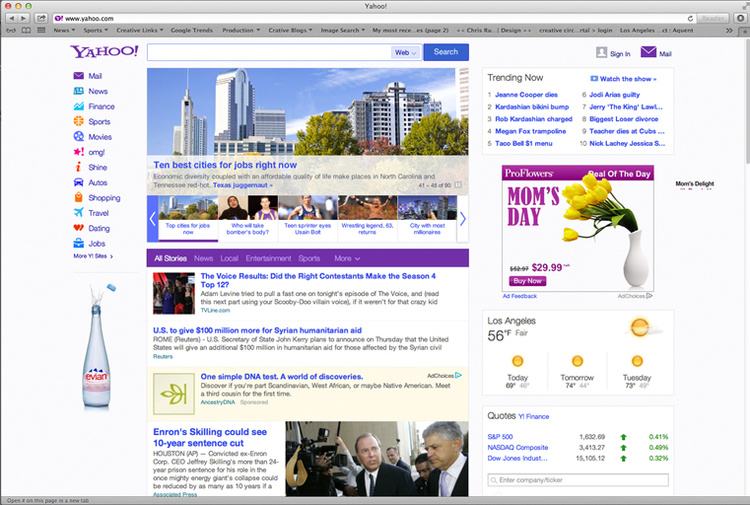The image size is (750, 505).
Task: Open Jodi Arias guilty trending link
Action: point(614,95)
